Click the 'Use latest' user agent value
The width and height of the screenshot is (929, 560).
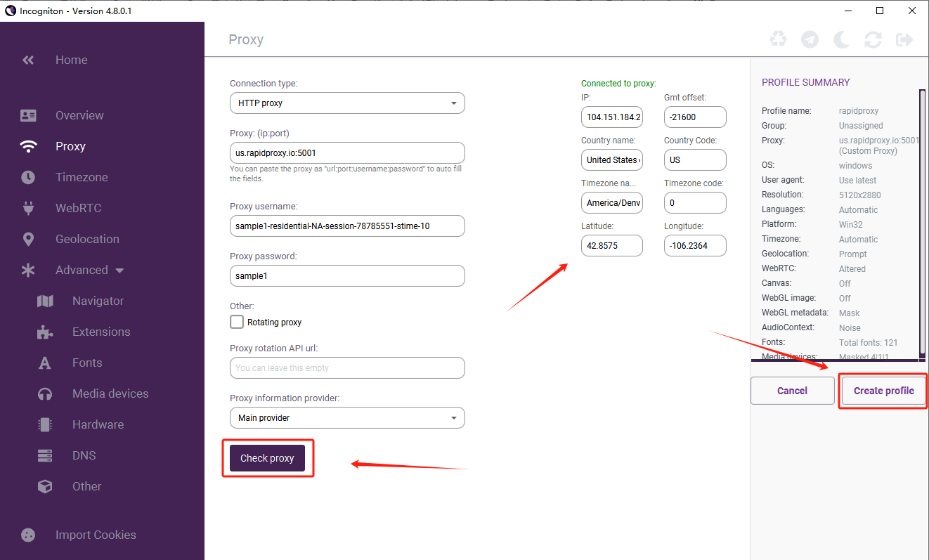(x=857, y=180)
